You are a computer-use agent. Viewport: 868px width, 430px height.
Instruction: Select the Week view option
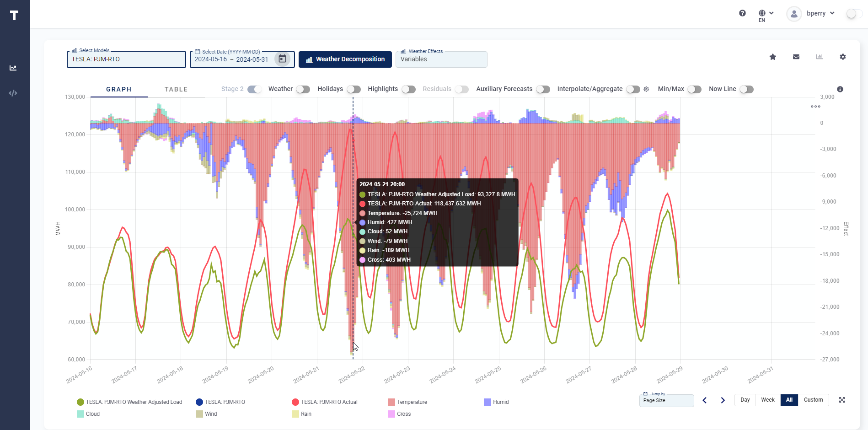tap(767, 400)
